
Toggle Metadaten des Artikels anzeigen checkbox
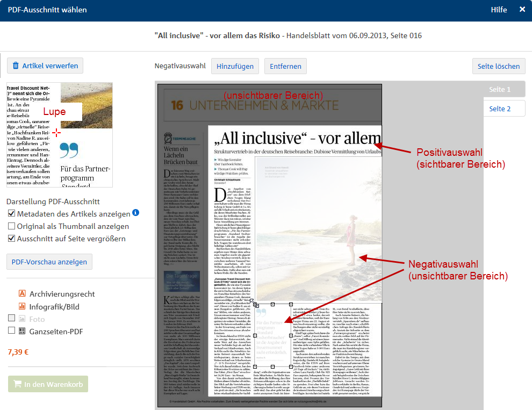point(11,213)
